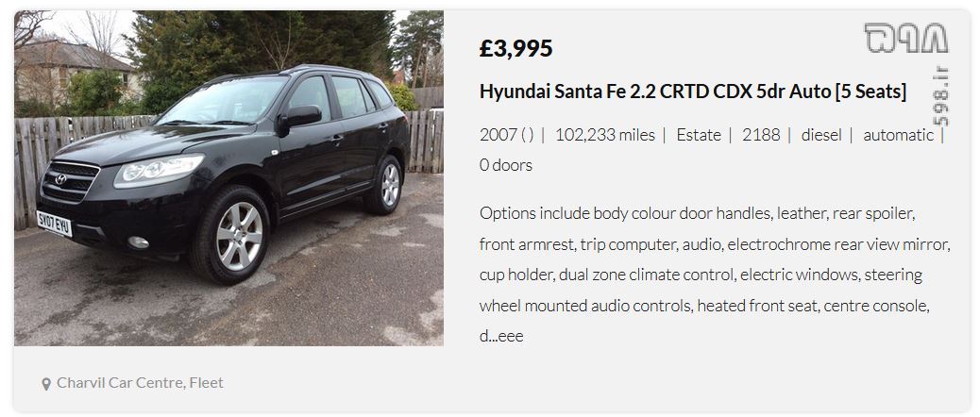Click the watermark logo in the top-right corner
Screen dimensions: 980x417
click(906, 38)
